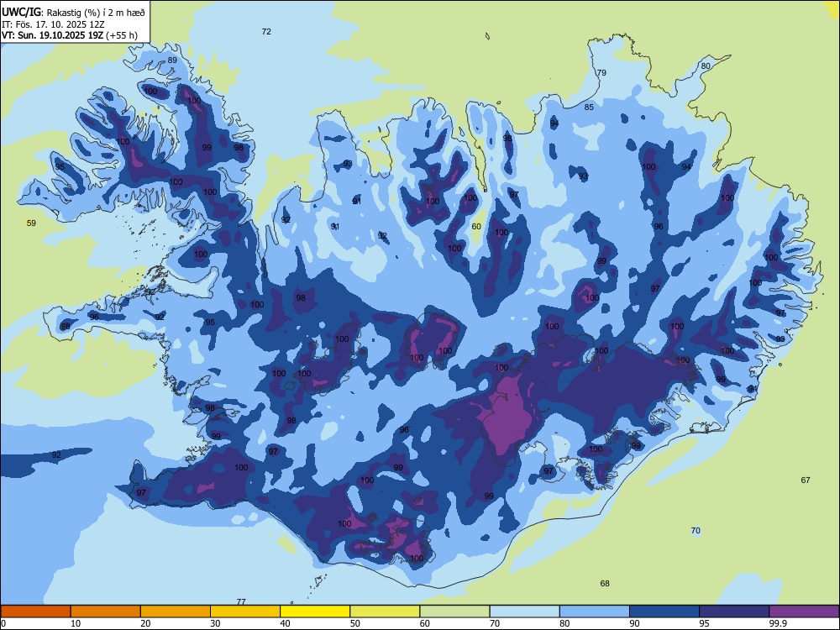This screenshot has width=840, height=630.
Task: Click the "85" value in the northeast
Action: pos(589,108)
